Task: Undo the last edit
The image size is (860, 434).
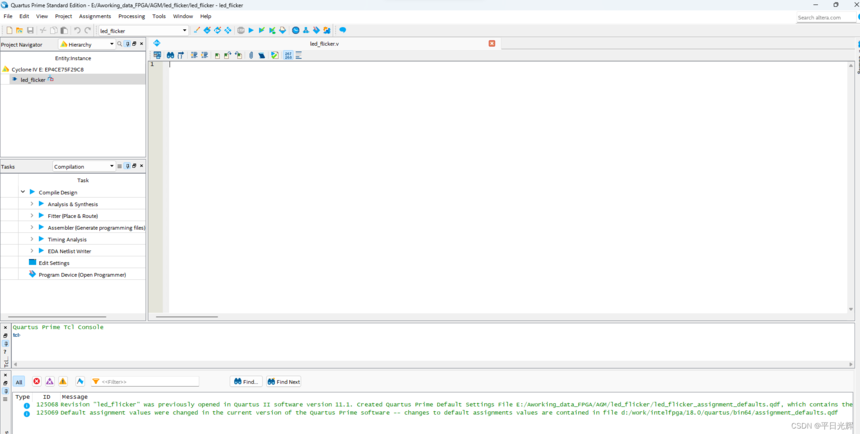Action: tap(77, 30)
